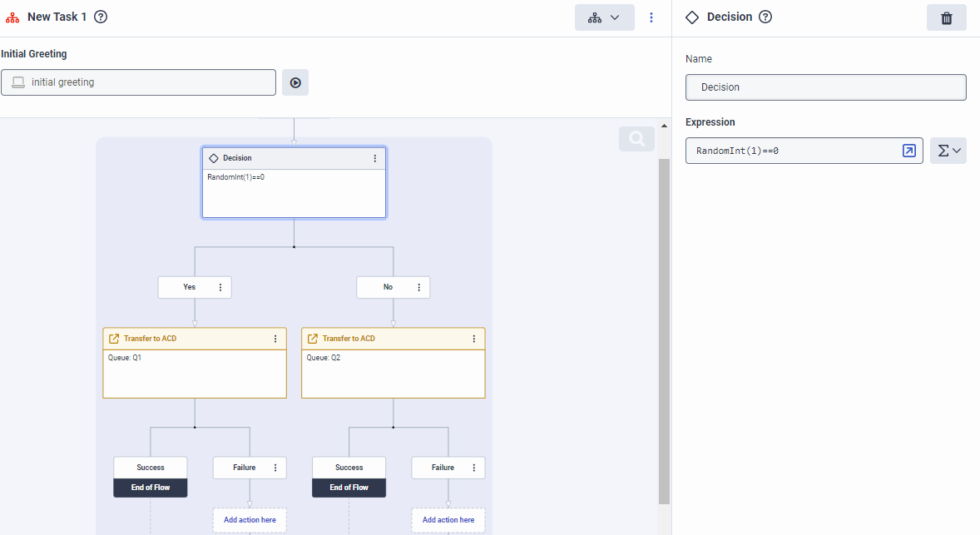
Task: Delete the Decision action with trash icon
Action: tap(946, 17)
